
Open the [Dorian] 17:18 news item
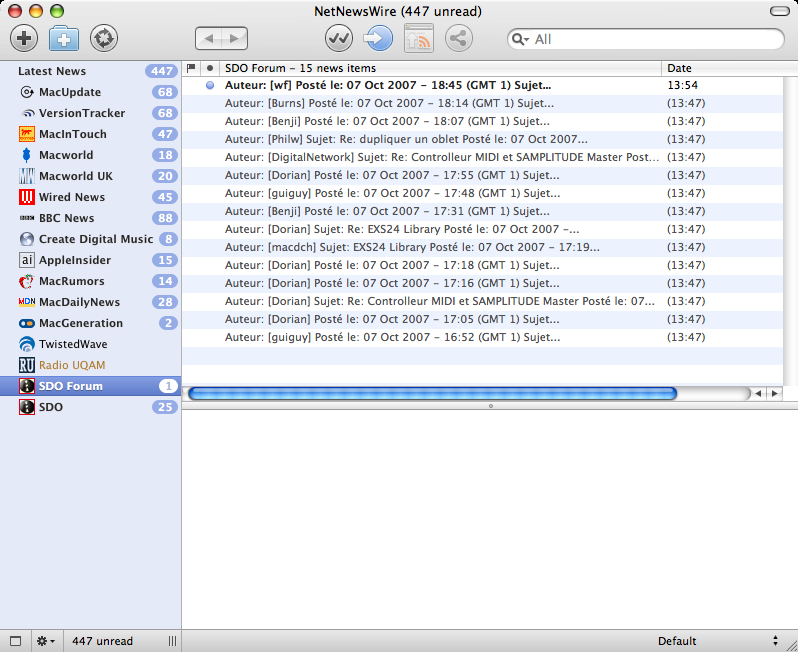pos(482,265)
